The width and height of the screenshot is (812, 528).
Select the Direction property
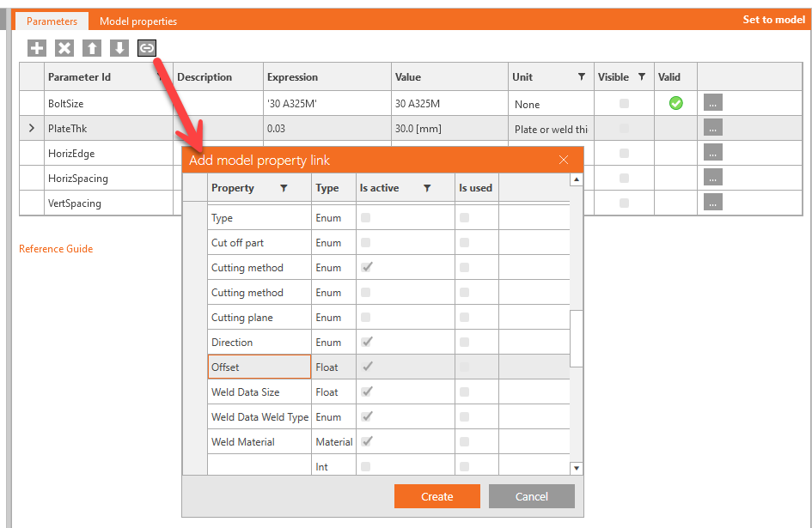259,343
